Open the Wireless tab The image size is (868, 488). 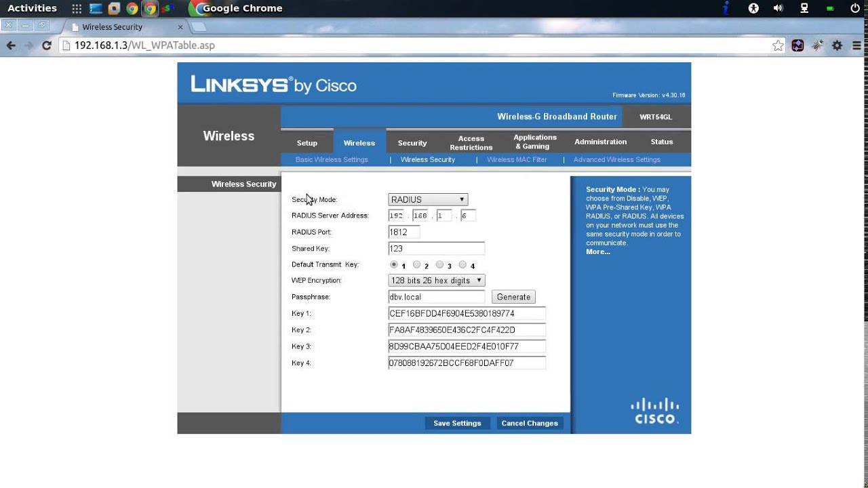tap(359, 143)
